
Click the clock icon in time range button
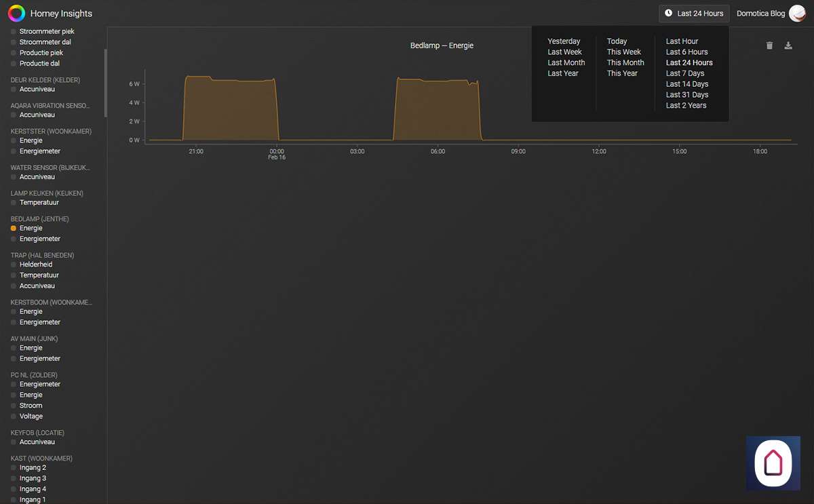[x=668, y=13]
